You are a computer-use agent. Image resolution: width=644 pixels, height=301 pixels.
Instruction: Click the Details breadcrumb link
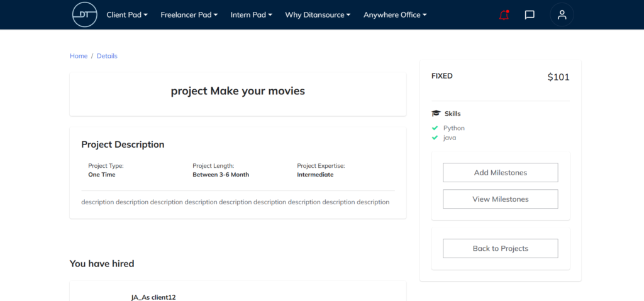pyautogui.click(x=107, y=56)
